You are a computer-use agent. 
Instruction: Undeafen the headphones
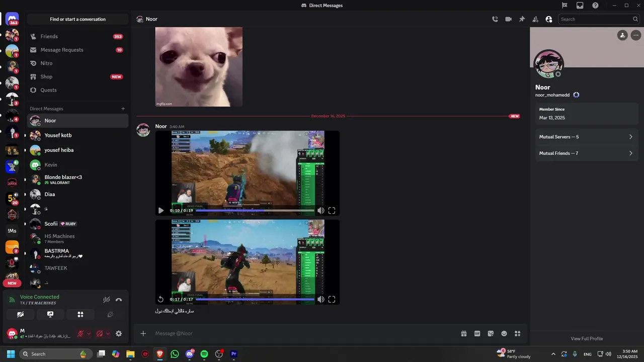[x=100, y=333]
